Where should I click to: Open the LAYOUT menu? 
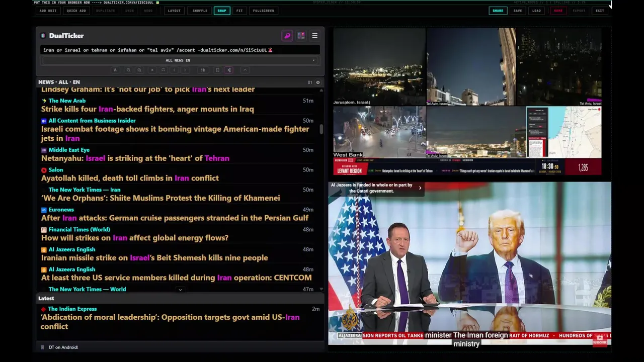(174, 11)
